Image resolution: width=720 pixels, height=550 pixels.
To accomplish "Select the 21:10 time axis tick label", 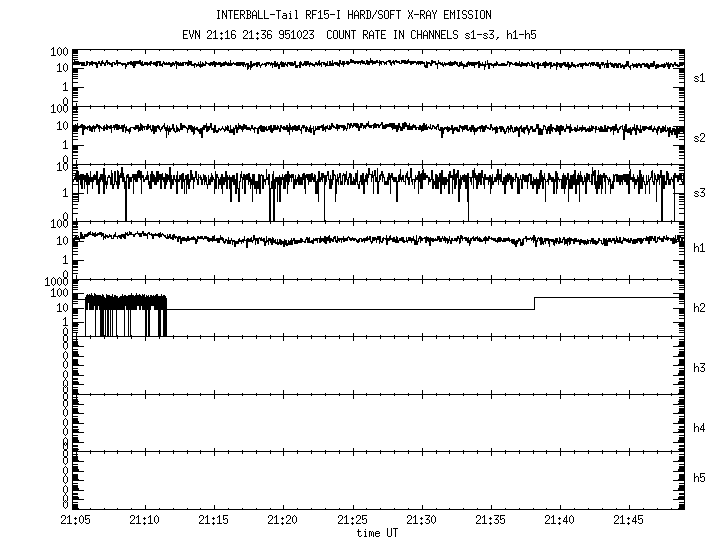I will click(145, 520).
